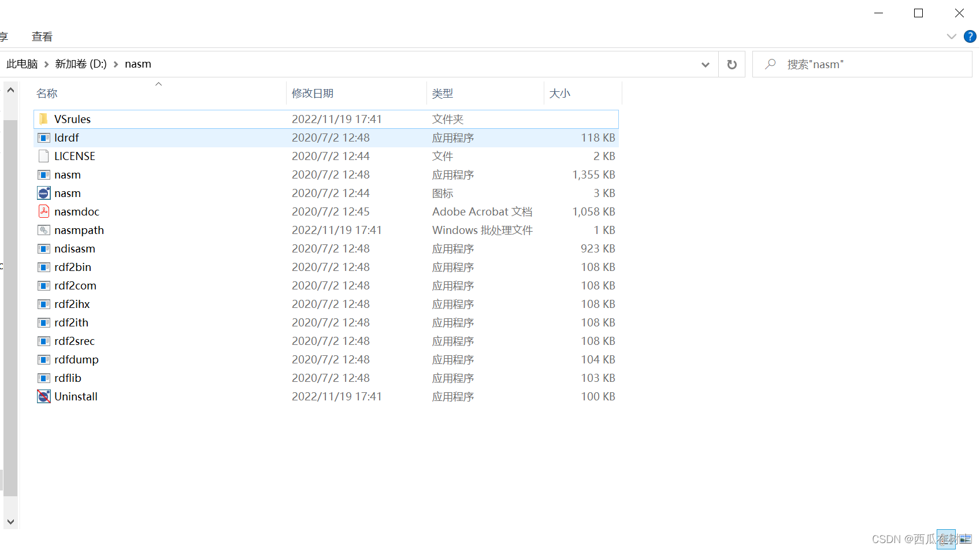The width and height of the screenshot is (980, 550).
Task: Select the rdf2srec file name
Action: (75, 341)
